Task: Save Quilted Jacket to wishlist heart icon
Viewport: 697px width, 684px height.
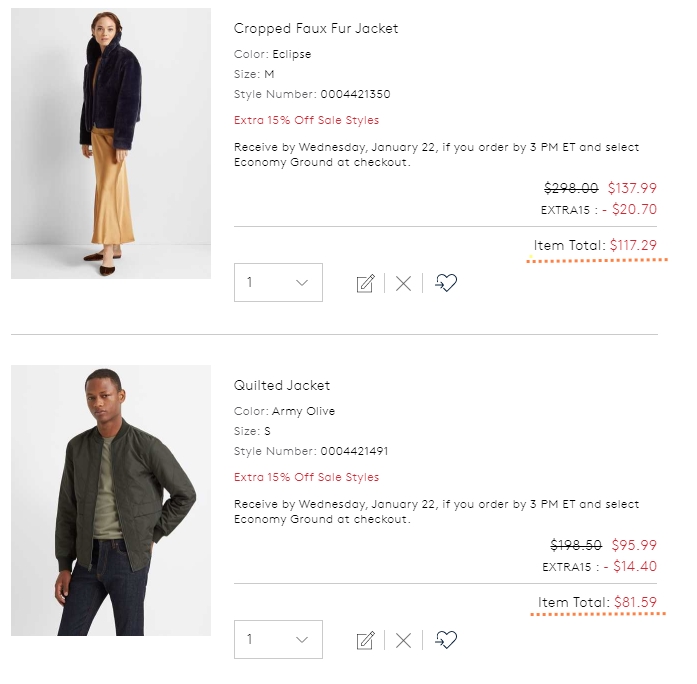Action: pyautogui.click(x=446, y=640)
